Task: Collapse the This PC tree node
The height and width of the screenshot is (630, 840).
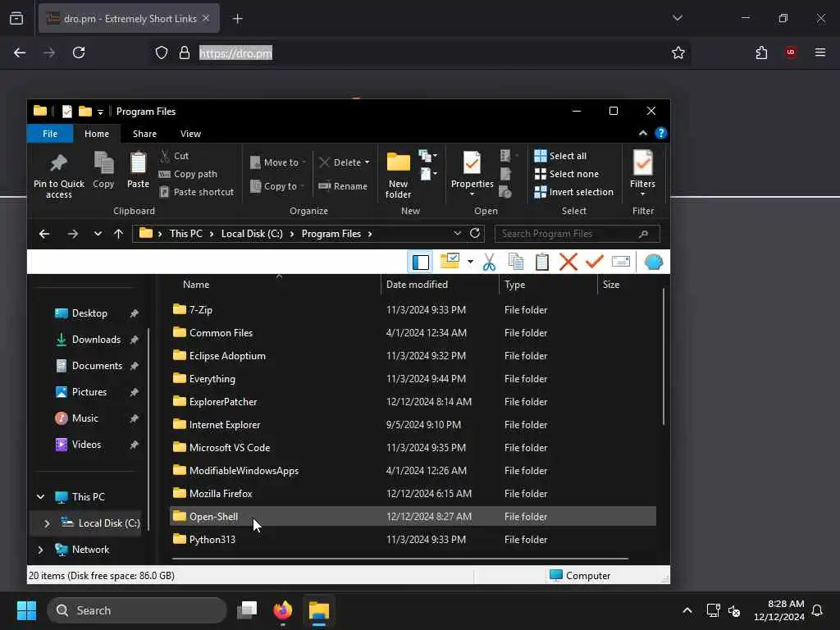Action: coord(41,497)
